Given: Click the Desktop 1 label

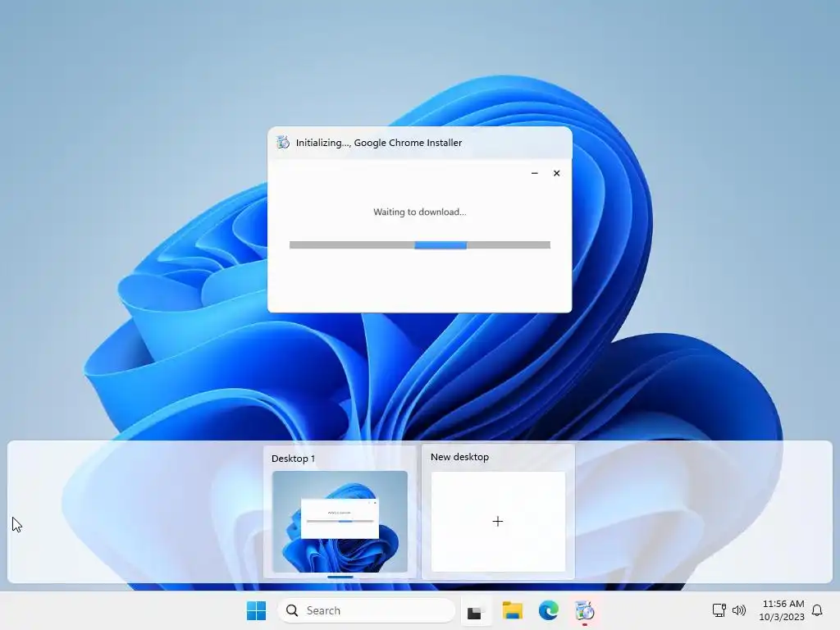Looking at the screenshot, I should [293, 459].
